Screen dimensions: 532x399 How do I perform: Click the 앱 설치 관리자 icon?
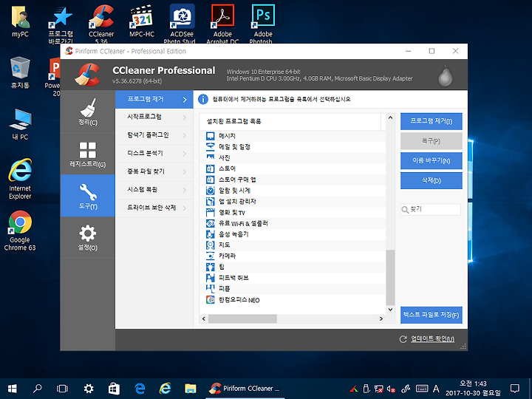pos(211,202)
